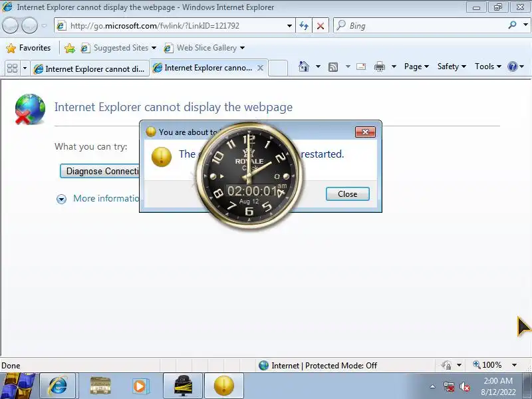This screenshot has height=399, width=532.
Task: Click the Windows Start button
Action: point(17,386)
